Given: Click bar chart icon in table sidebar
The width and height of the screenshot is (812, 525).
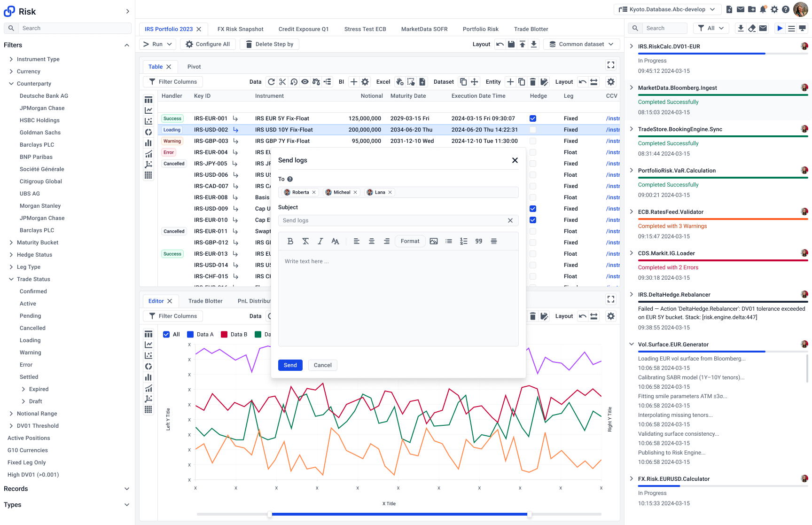Looking at the screenshot, I should tap(148, 143).
